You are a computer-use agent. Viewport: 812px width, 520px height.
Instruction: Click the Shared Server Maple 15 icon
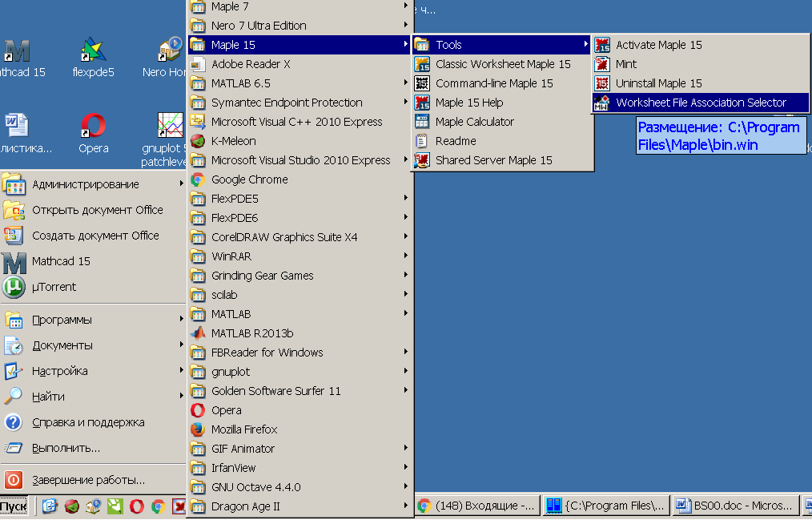coord(422,160)
